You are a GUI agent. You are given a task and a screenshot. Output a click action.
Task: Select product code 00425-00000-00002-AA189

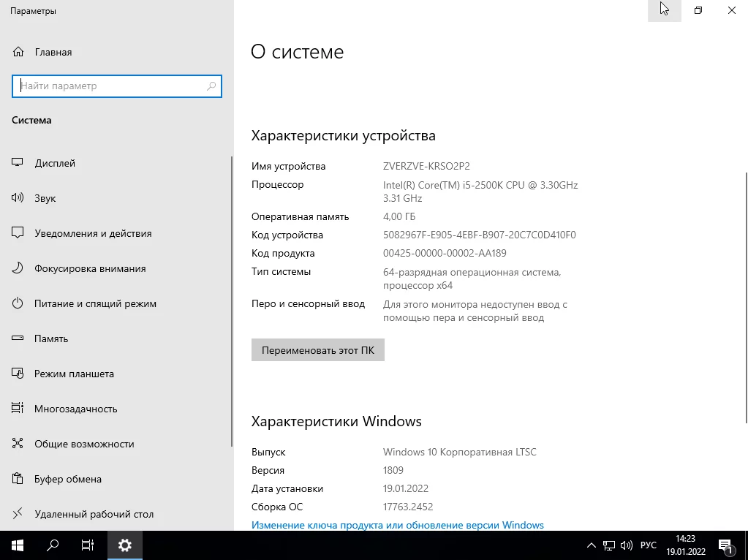pyautogui.click(x=445, y=253)
